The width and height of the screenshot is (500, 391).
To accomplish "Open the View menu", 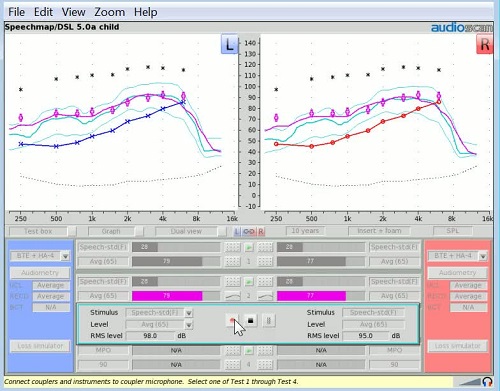I will (x=73, y=12).
